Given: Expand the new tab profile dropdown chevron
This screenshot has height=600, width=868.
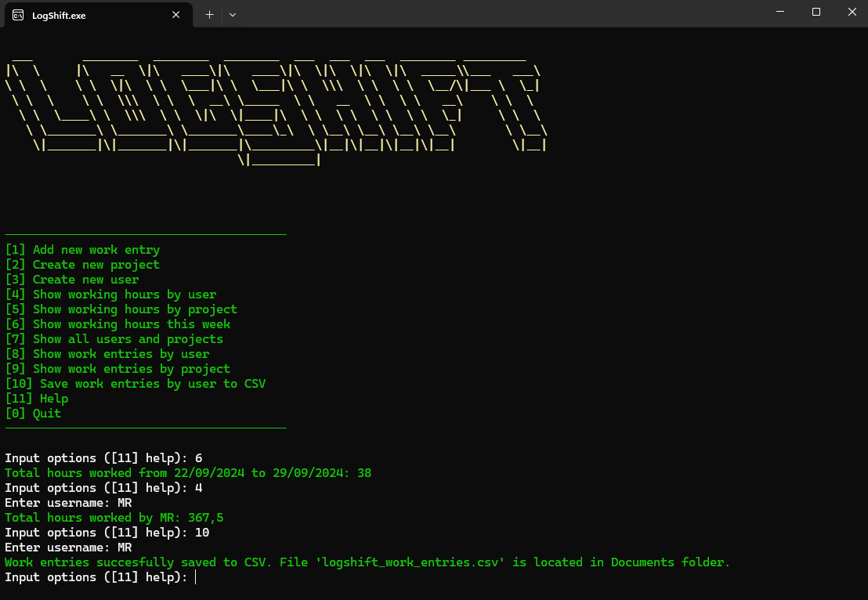Looking at the screenshot, I should point(233,14).
